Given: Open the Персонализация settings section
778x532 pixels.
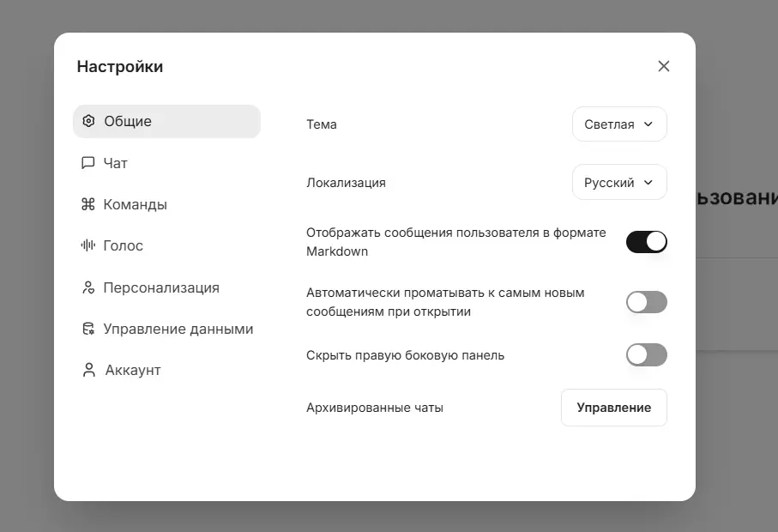Looking at the screenshot, I should pyautogui.click(x=161, y=287).
